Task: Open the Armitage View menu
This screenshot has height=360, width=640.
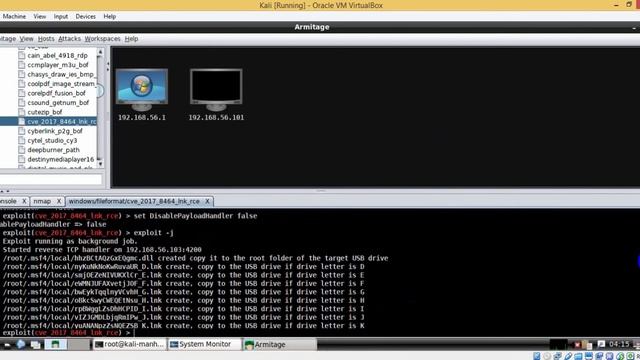Action: [27, 39]
